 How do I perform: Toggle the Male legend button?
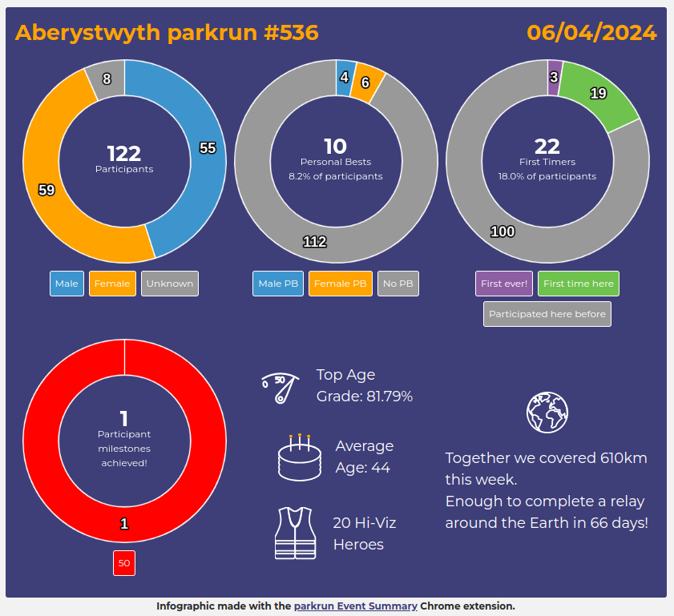tap(67, 284)
